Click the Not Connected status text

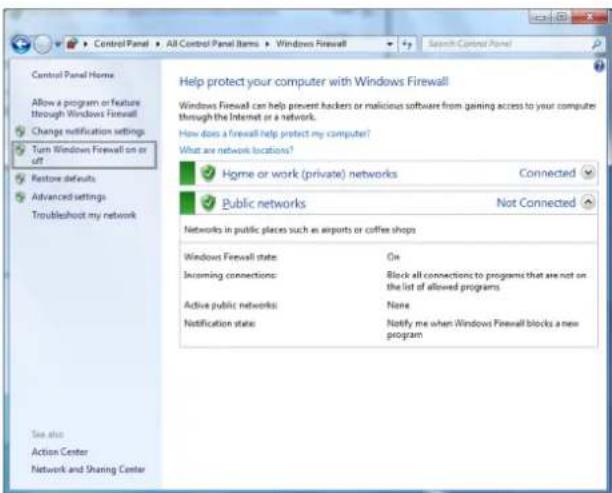pyautogui.click(x=536, y=203)
